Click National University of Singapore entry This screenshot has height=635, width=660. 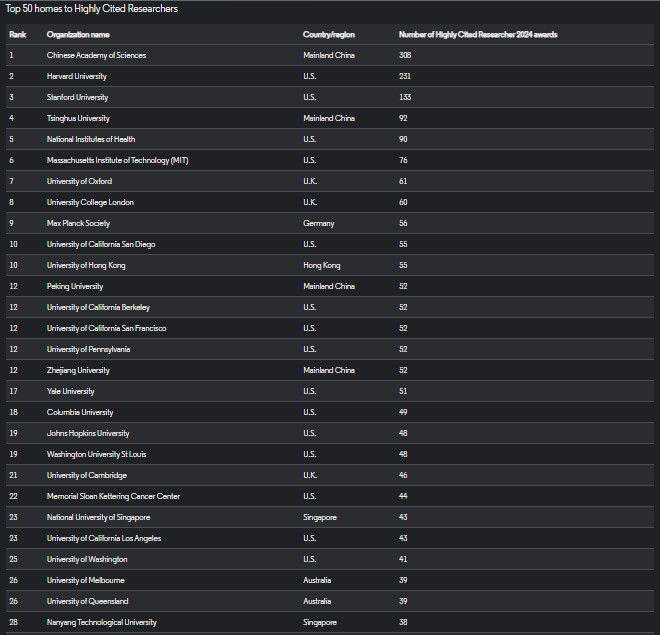coord(98,517)
